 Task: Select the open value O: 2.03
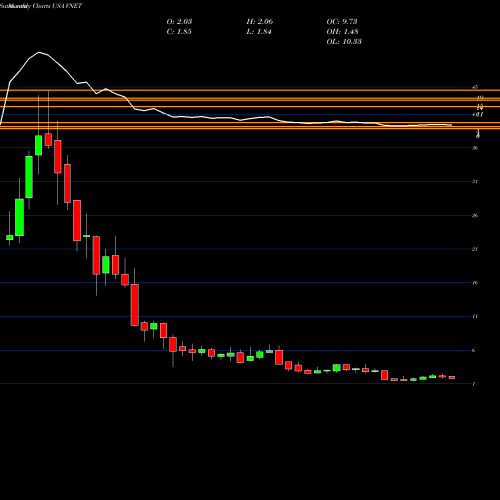pos(179,22)
